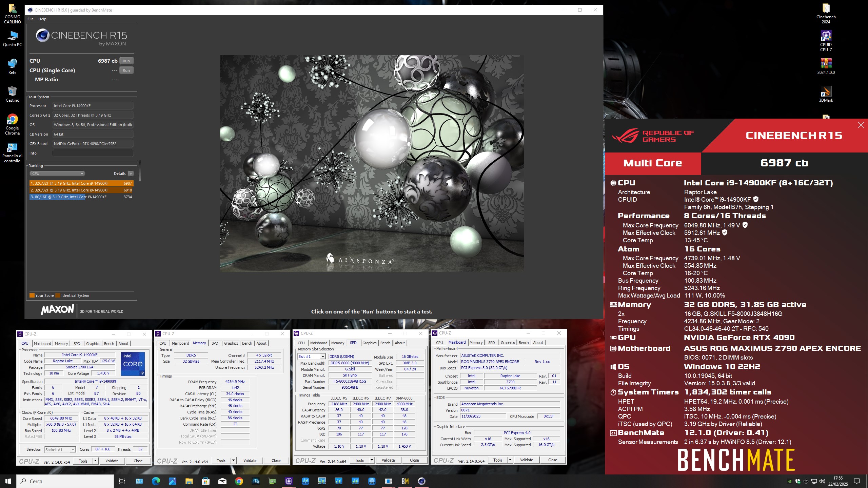Open the Questo PC desktop icon
The width and height of the screenshot is (868, 488).
point(13,39)
